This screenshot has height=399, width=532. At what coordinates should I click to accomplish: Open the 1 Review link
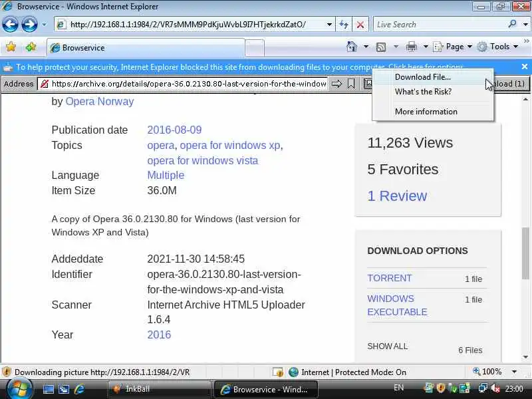click(x=397, y=196)
